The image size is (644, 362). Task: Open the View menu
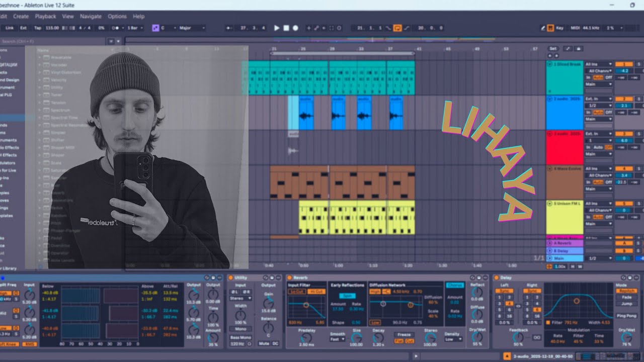click(68, 17)
